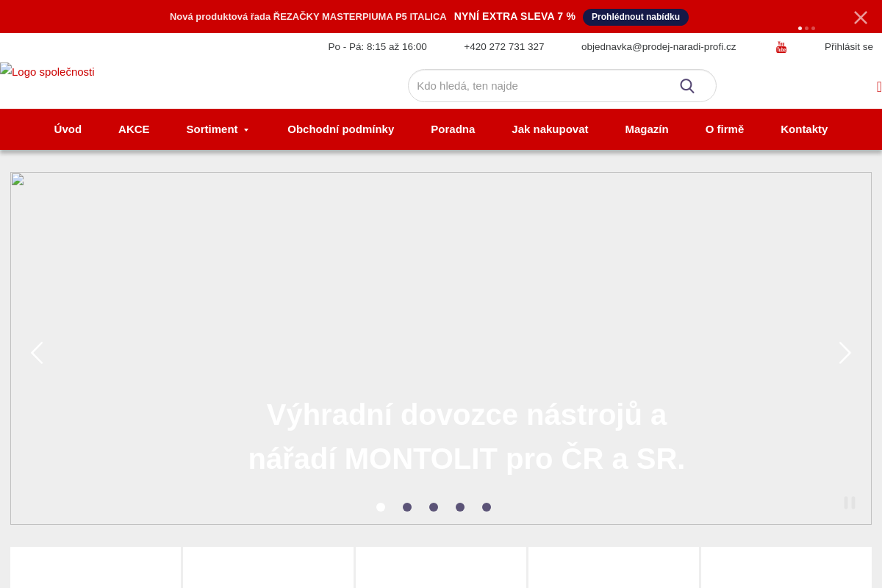882x588 pixels.
Task: Click the promo banner pagination dots
Action: (x=806, y=28)
